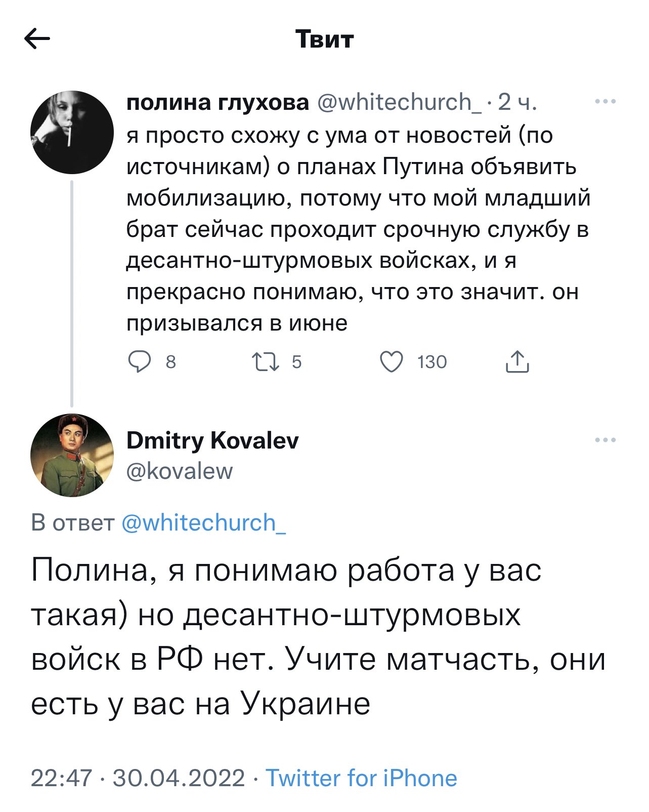Open Polina's tweet text about mobilization
The height and width of the screenshot is (812, 649).
coord(358,229)
